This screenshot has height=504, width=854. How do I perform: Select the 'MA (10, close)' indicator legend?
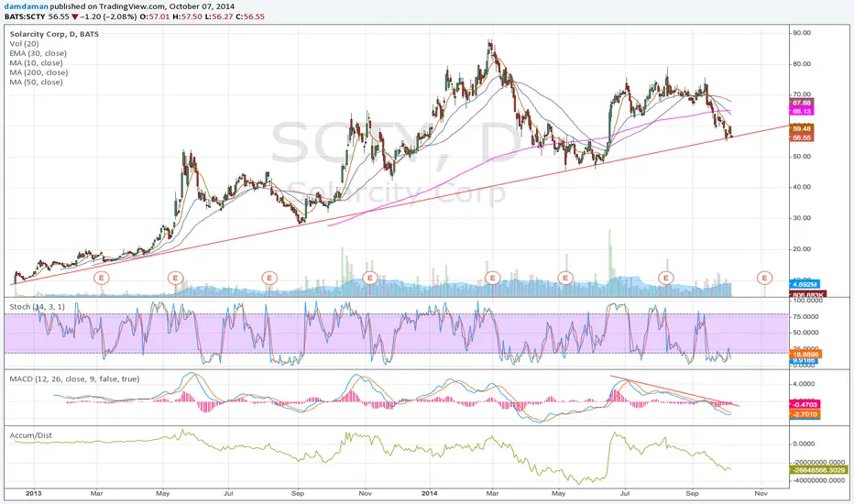pos(36,62)
